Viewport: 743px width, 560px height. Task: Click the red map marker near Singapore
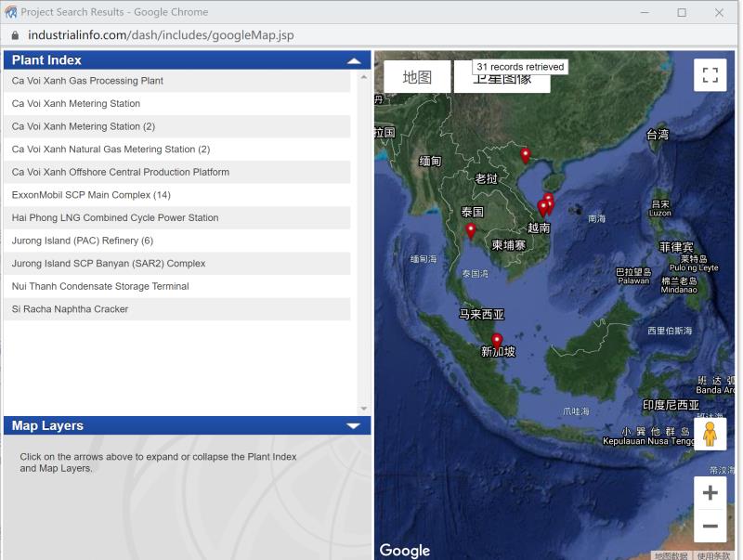click(x=497, y=340)
